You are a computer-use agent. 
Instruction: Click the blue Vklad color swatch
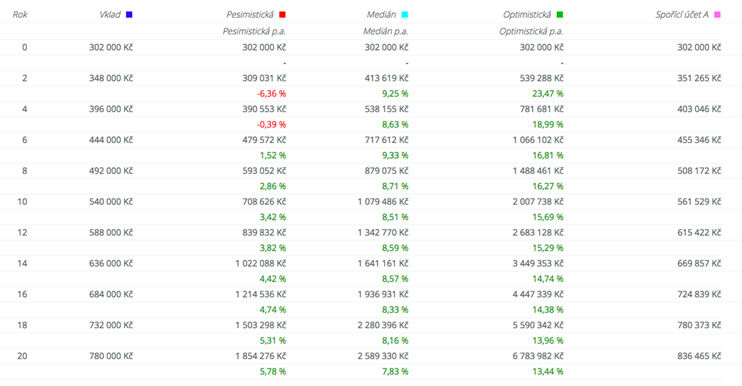(129, 15)
